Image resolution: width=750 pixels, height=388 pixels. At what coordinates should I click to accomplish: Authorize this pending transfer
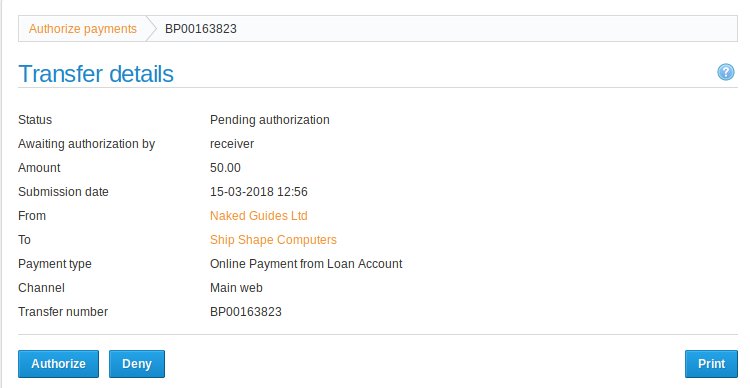pyautogui.click(x=58, y=364)
